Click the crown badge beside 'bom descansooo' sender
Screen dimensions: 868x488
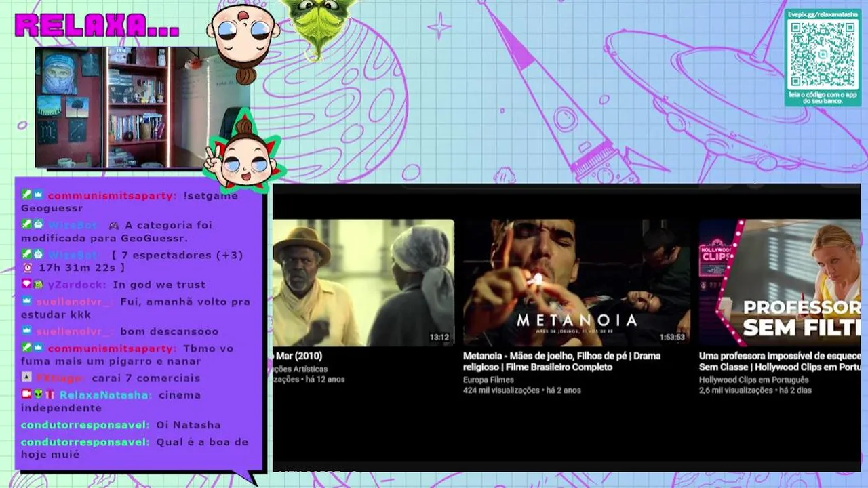click(x=26, y=331)
